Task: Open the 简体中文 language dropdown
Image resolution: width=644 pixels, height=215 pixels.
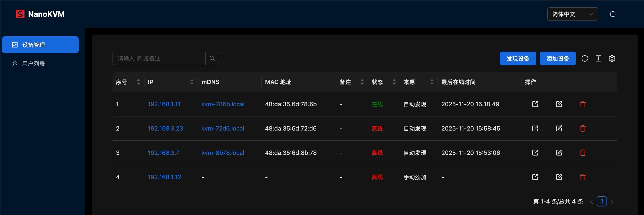Action: point(572,14)
